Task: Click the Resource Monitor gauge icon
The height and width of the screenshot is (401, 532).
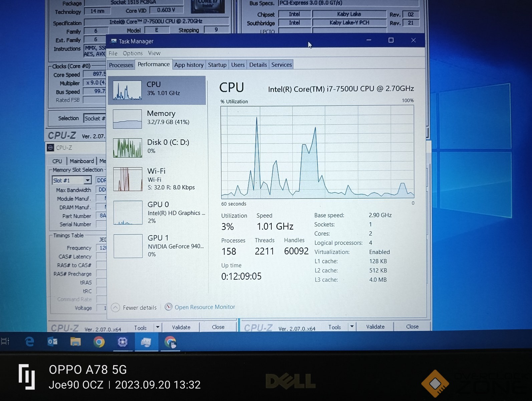Action: coord(169,307)
